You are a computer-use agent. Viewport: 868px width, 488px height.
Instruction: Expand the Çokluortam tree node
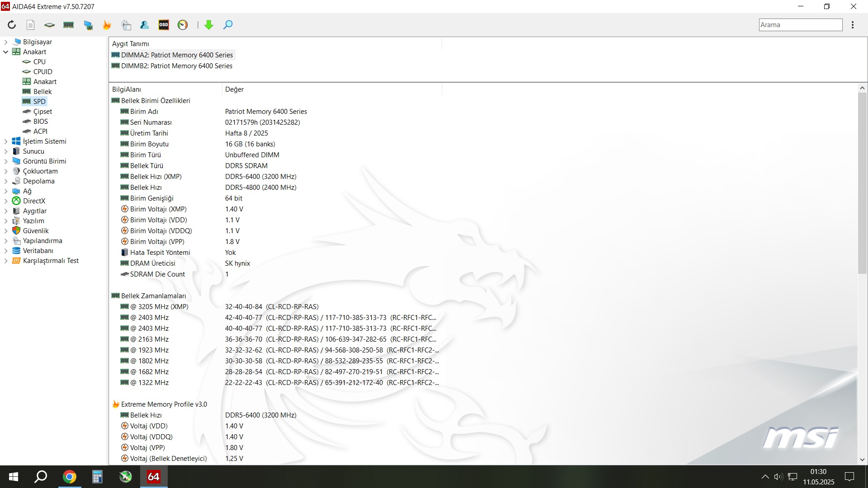coord(6,171)
